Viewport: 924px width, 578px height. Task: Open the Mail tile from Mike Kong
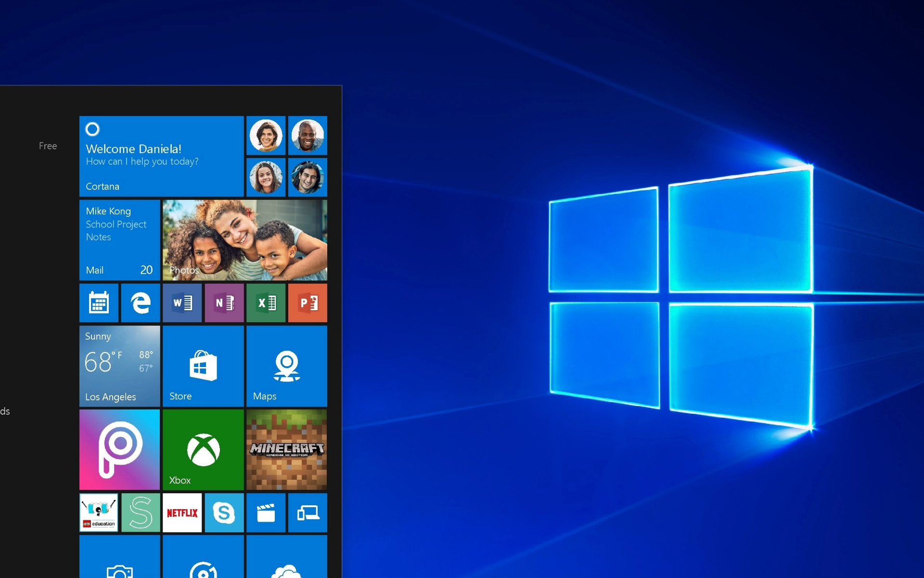click(x=119, y=240)
